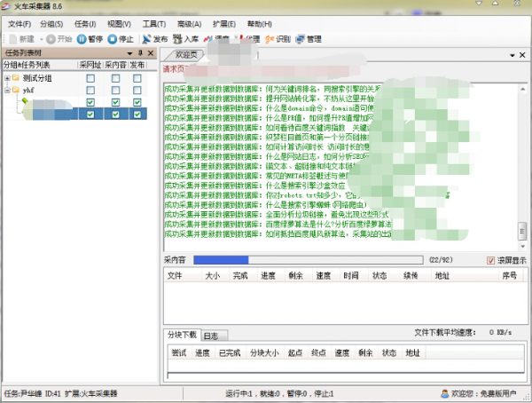Click the 终点 column header

point(318,353)
